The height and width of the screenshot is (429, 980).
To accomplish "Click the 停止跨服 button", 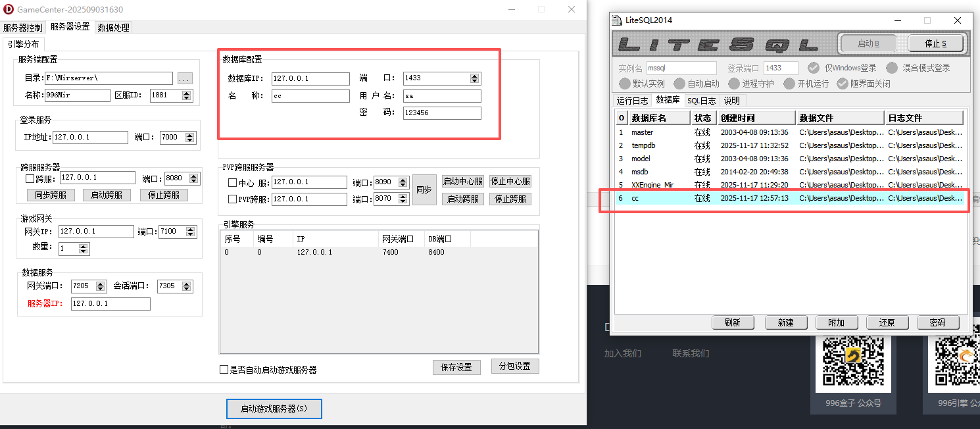I will pos(163,195).
